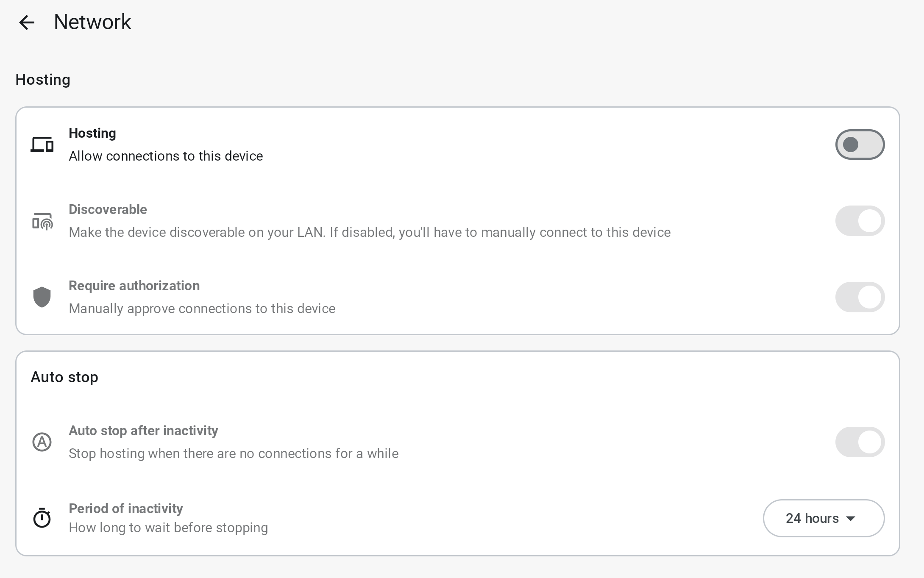This screenshot has width=924, height=578.
Task: Click the Require authorization shield icon
Action: point(42,297)
